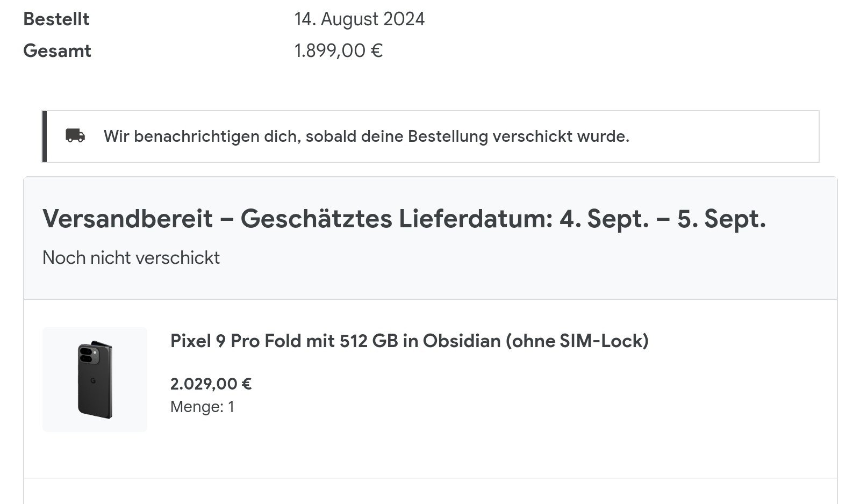The height and width of the screenshot is (504, 860).
Task: Select the "4. Sept." delivery date
Action: click(x=604, y=218)
